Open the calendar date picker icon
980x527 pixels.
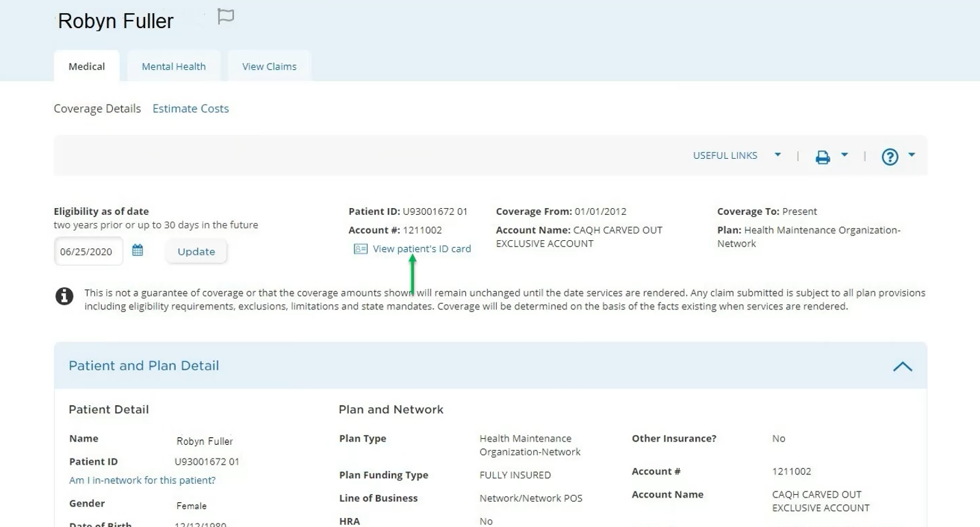(x=138, y=250)
